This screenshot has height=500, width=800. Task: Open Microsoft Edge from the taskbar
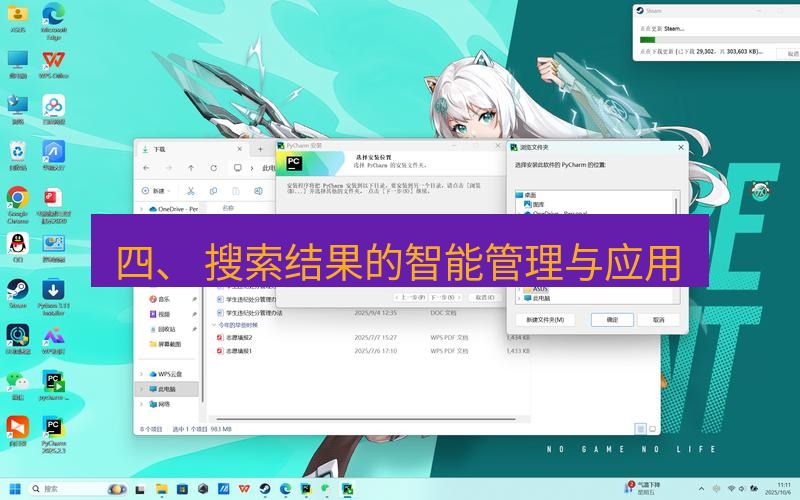(x=285, y=489)
